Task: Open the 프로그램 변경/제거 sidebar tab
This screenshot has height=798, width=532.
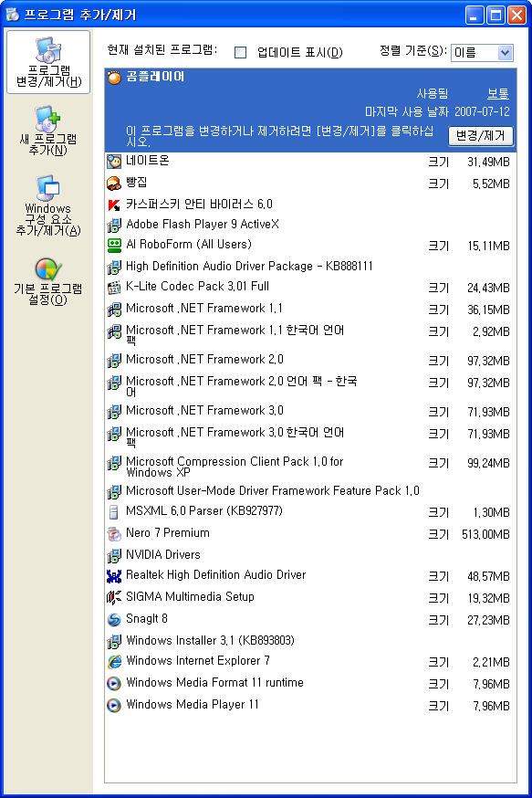Action: coord(48,62)
